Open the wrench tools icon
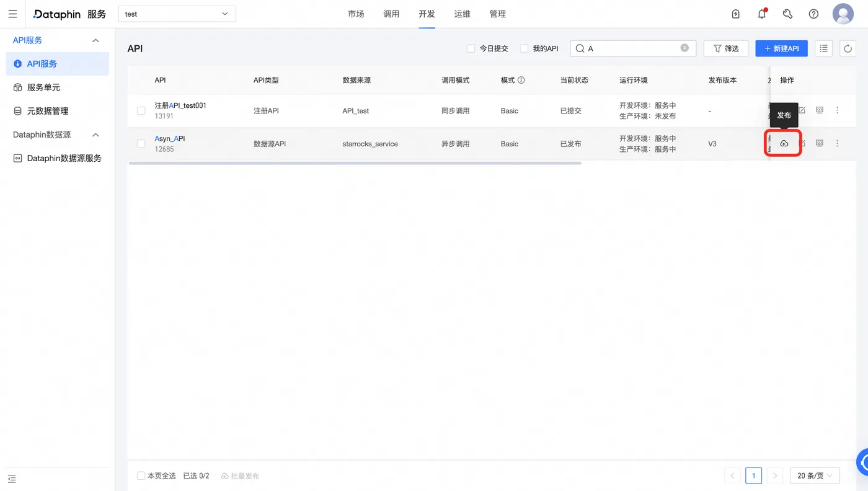The width and height of the screenshot is (868, 491). [x=788, y=14]
